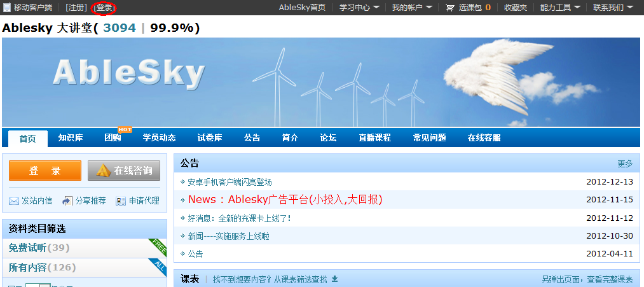Select the 首页 tab
Screen dimensions: 644x287
pyautogui.click(x=28, y=139)
